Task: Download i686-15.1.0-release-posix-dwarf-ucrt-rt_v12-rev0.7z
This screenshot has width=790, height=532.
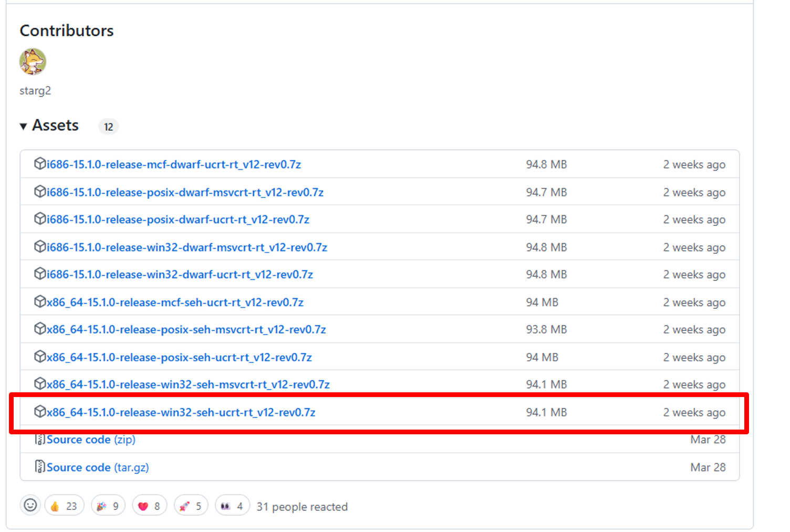Action: (x=178, y=220)
